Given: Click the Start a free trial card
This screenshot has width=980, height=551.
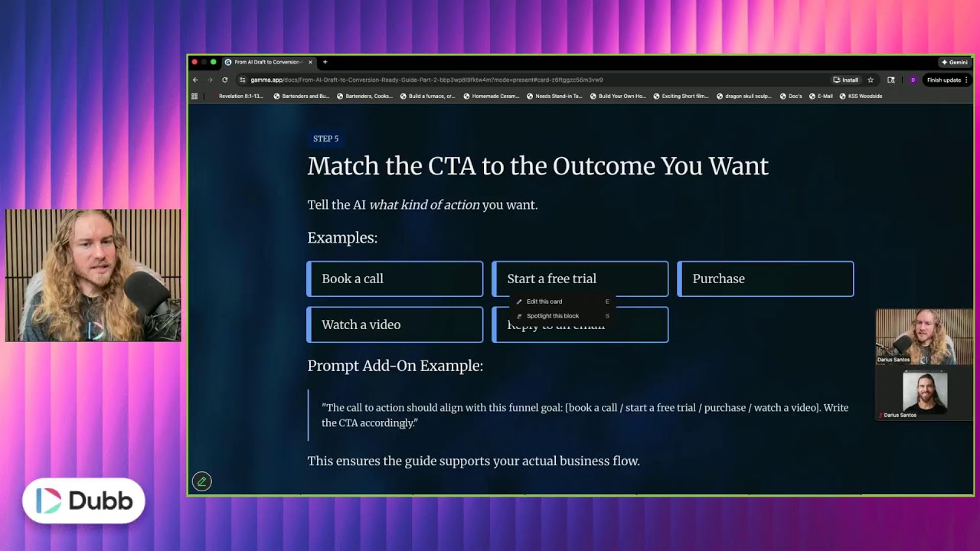Looking at the screenshot, I should click(580, 279).
